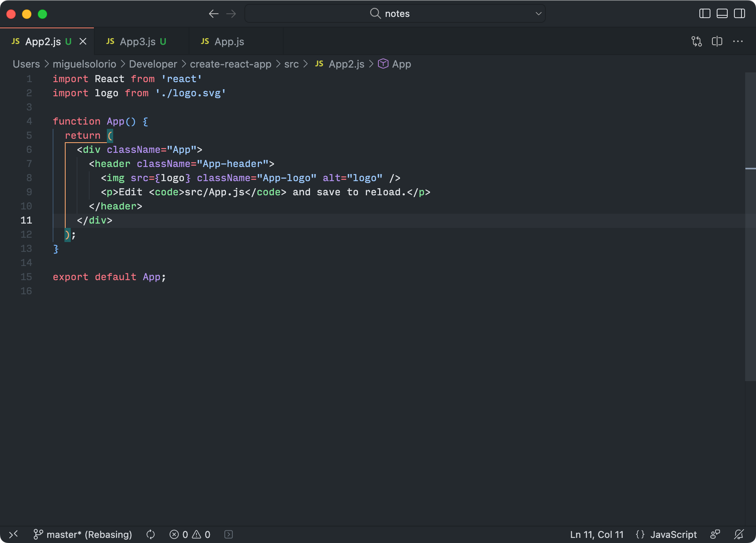Toggle the primary sidebar visibility
Image resolution: width=756 pixels, height=543 pixels.
(705, 13)
